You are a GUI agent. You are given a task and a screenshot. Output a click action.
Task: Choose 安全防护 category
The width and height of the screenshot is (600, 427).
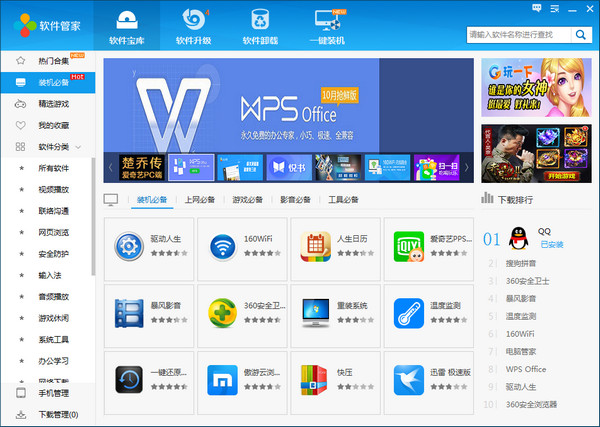click(54, 254)
